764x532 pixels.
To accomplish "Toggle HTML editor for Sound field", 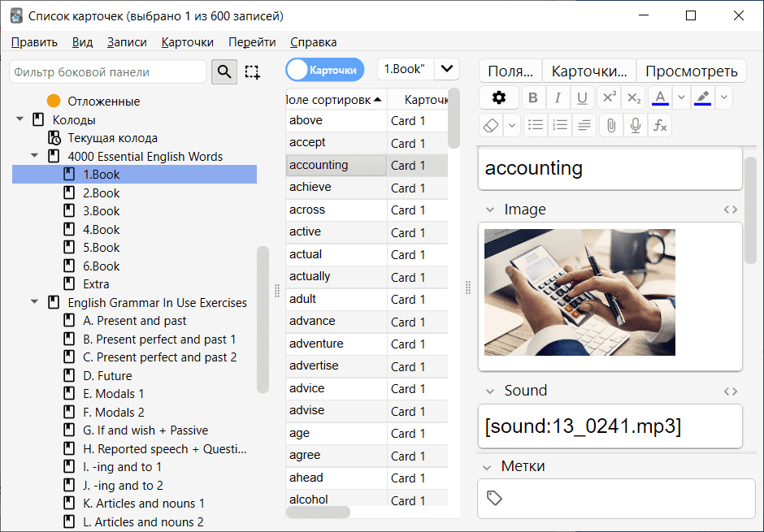I will tap(731, 391).
